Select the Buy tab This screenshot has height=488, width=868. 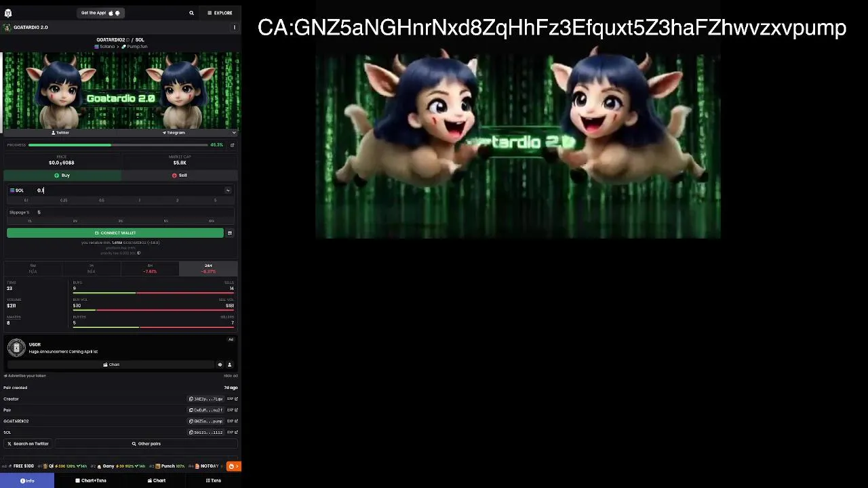[x=62, y=176]
